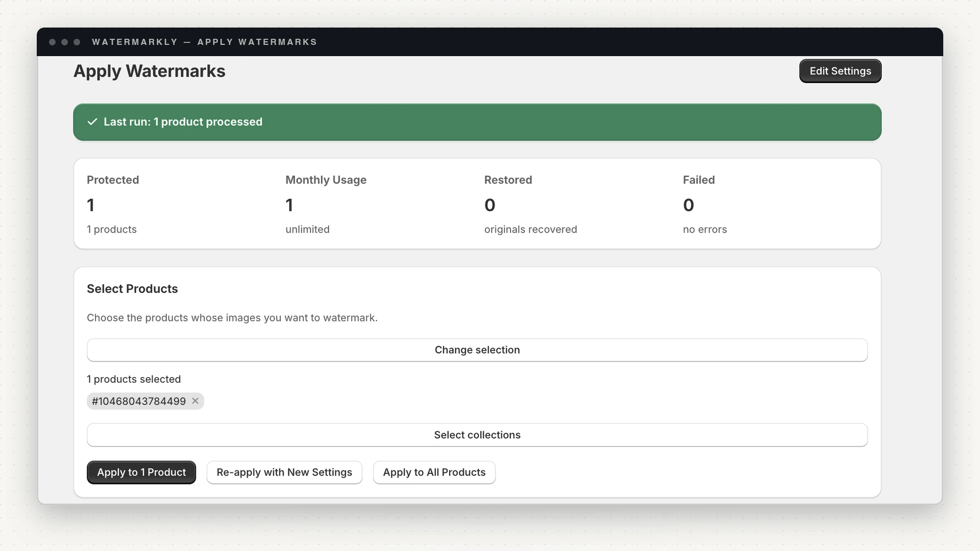
Task: Click the Apply Watermarks page heading
Action: click(x=150, y=71)
